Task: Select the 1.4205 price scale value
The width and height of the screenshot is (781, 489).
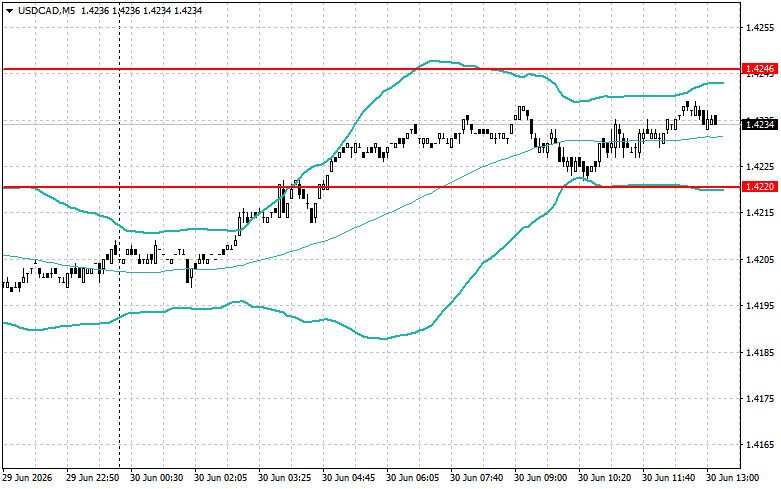Action: click(x=760, y=259)
